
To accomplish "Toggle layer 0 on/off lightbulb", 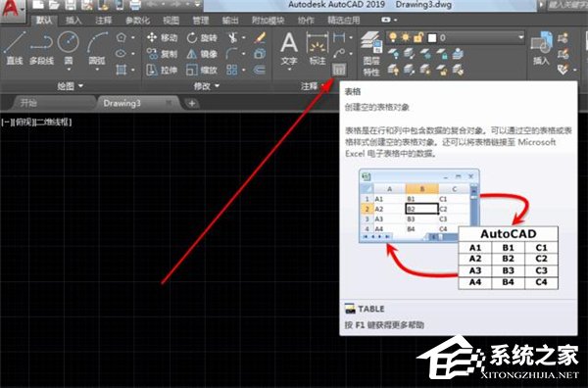I will tap(393, 37).
